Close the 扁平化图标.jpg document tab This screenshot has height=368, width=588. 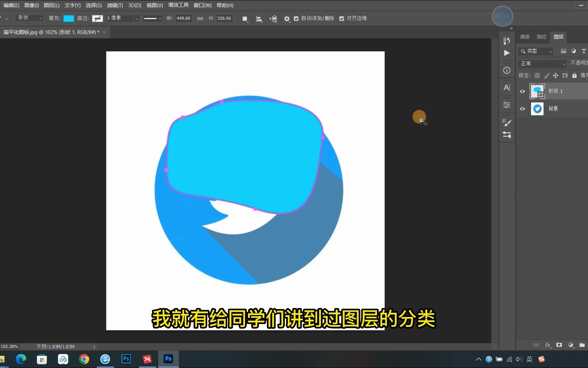[104, 32]
